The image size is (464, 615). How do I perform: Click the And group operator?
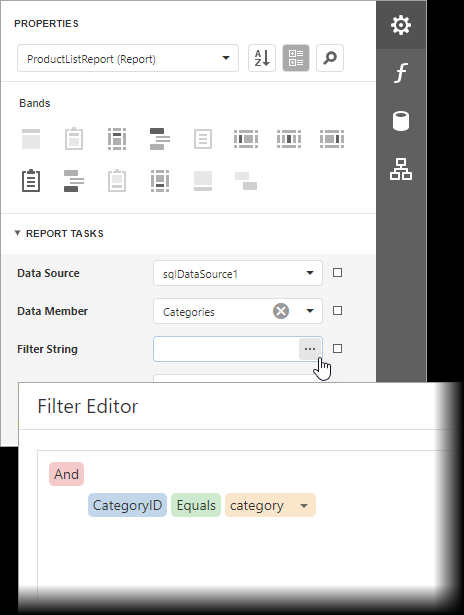point(66,474)
